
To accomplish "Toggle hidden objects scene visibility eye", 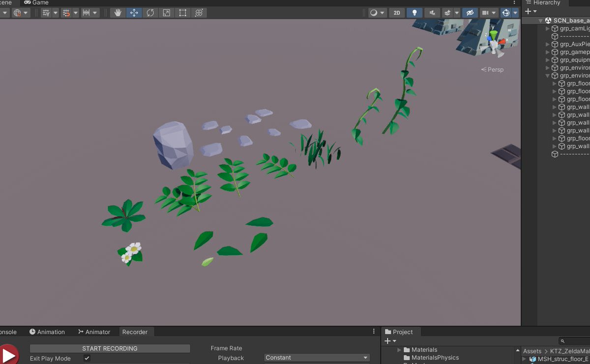I will (470, 13).
